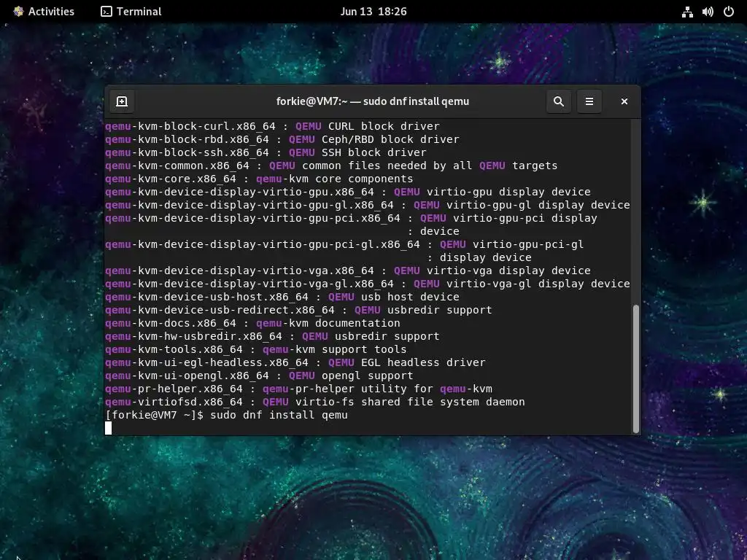Viewport: 747px width, 560px height.
Task: Click the qemu-kvm-block-curl.x86_64 line
Action: click(272, 126)
